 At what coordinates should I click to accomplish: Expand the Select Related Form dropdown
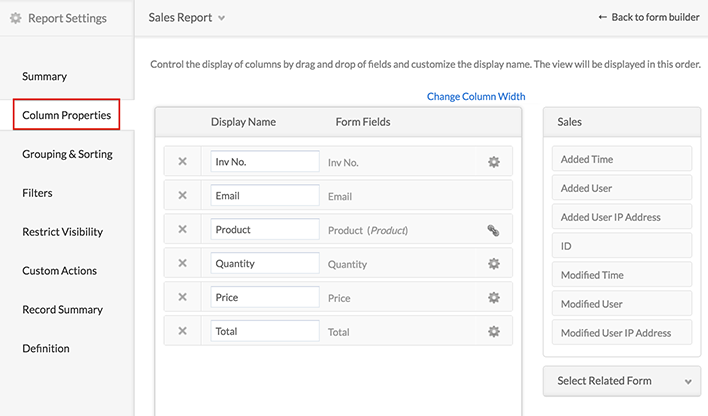[x=621, y=380]
